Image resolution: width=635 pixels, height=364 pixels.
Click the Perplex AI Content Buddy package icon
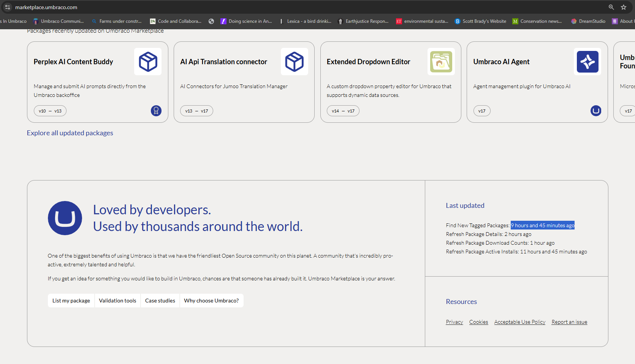(148, 62)
